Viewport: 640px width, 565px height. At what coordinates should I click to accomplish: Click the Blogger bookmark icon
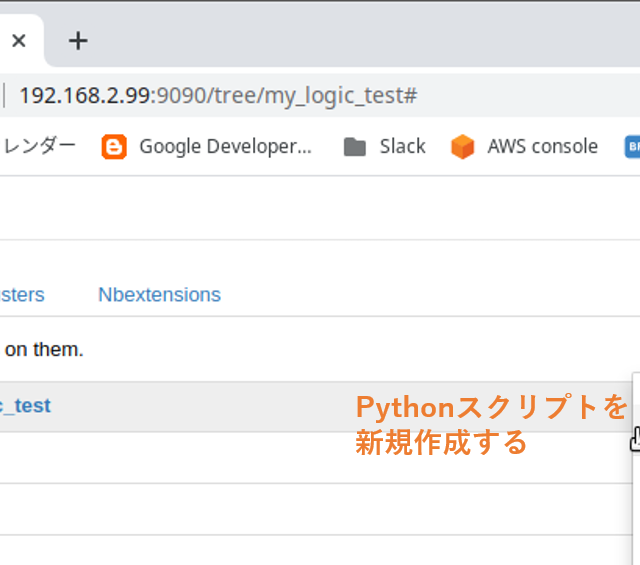point(114,147)
